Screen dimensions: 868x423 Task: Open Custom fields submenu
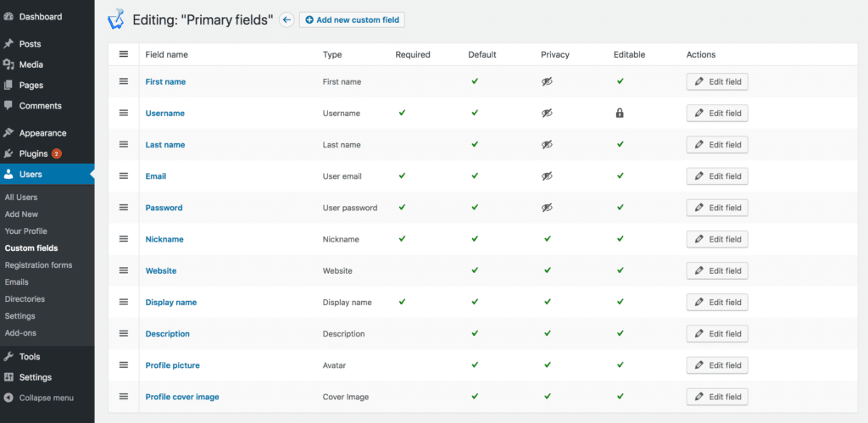click(31, 248)
